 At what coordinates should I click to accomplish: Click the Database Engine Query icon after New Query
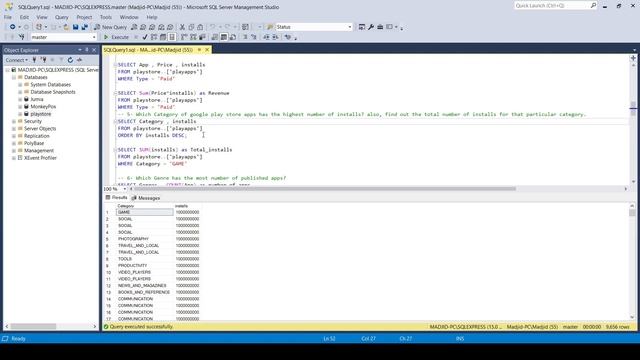(x=134, y=27)
